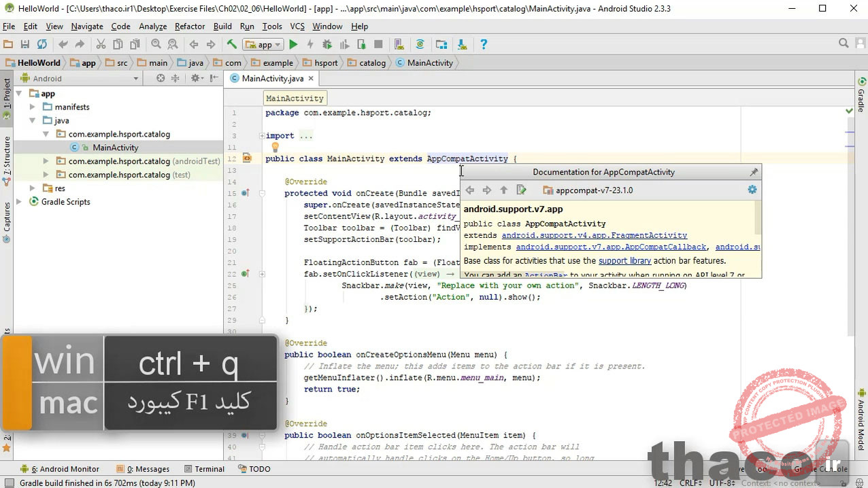Follow the support library link

pyautogui.click(x=624, y=260)
